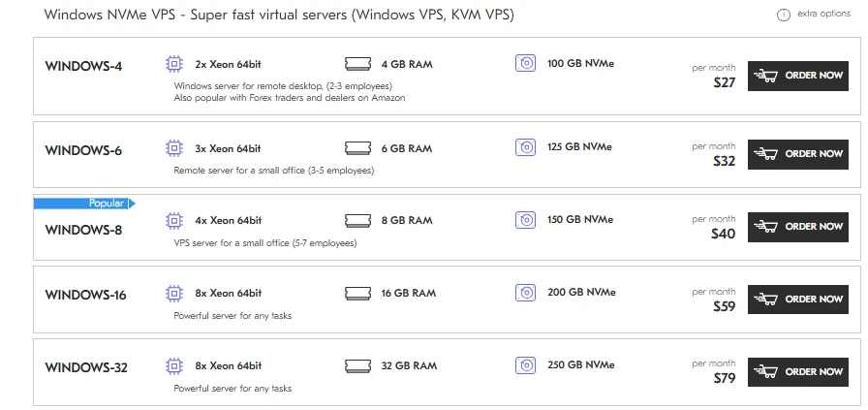Select the WINDOWS-16 plan name

point(86,295)
